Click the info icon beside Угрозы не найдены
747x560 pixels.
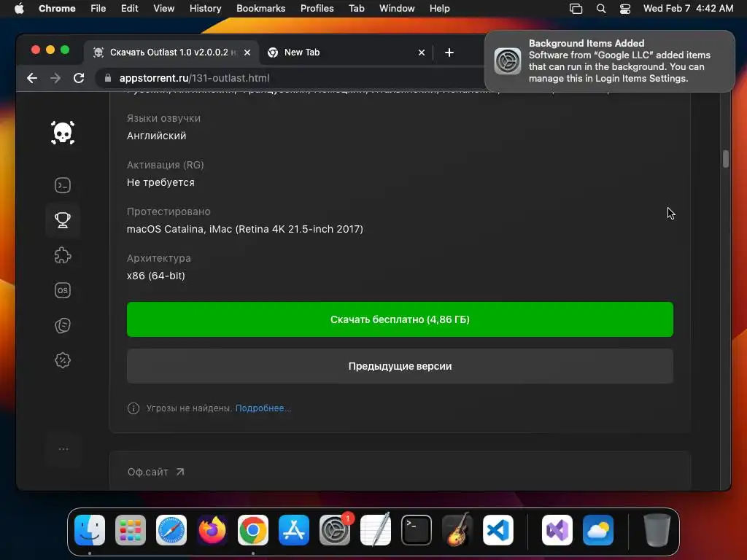tap(133, 408)
